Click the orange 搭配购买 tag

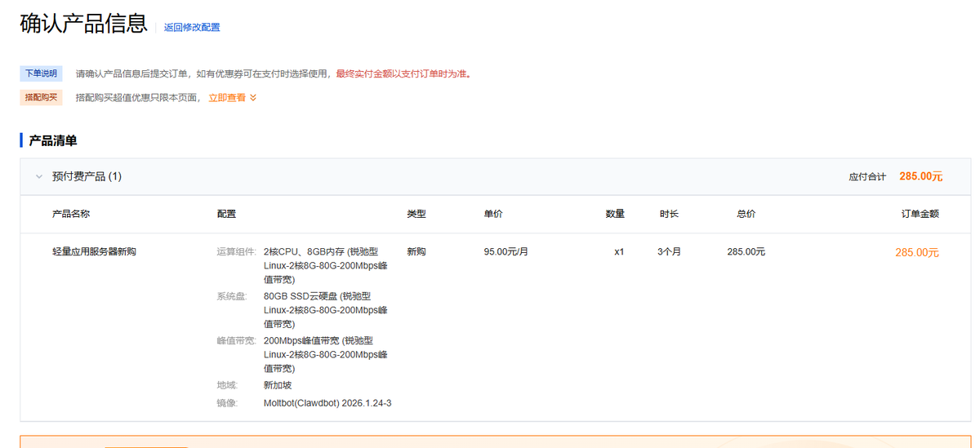(41, 98)
